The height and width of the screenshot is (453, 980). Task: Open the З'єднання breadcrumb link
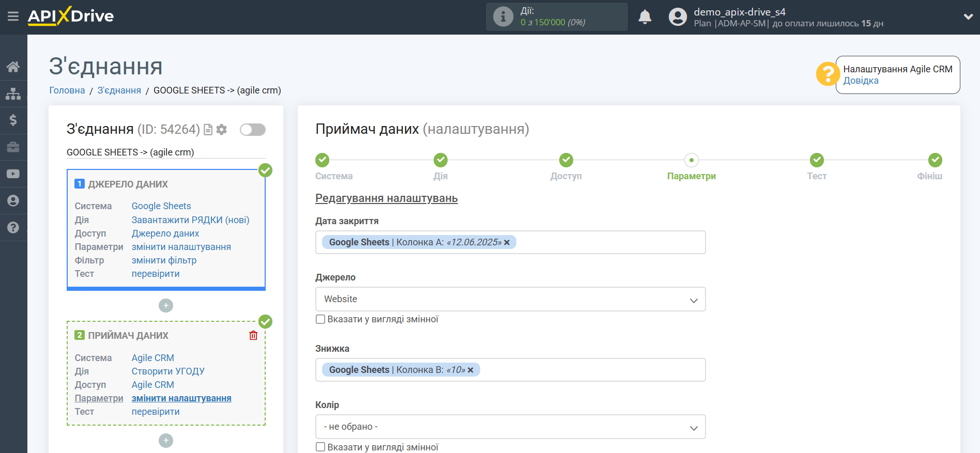(119, 90)
